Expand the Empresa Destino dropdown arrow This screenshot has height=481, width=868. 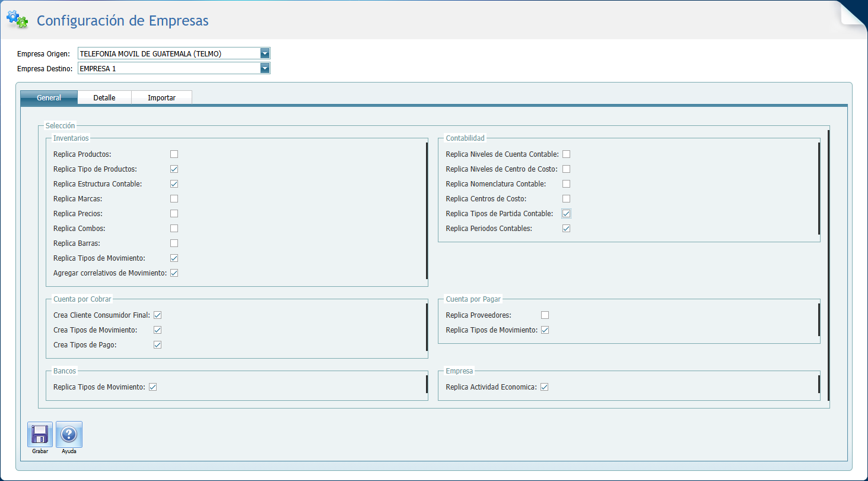[265, 68]
